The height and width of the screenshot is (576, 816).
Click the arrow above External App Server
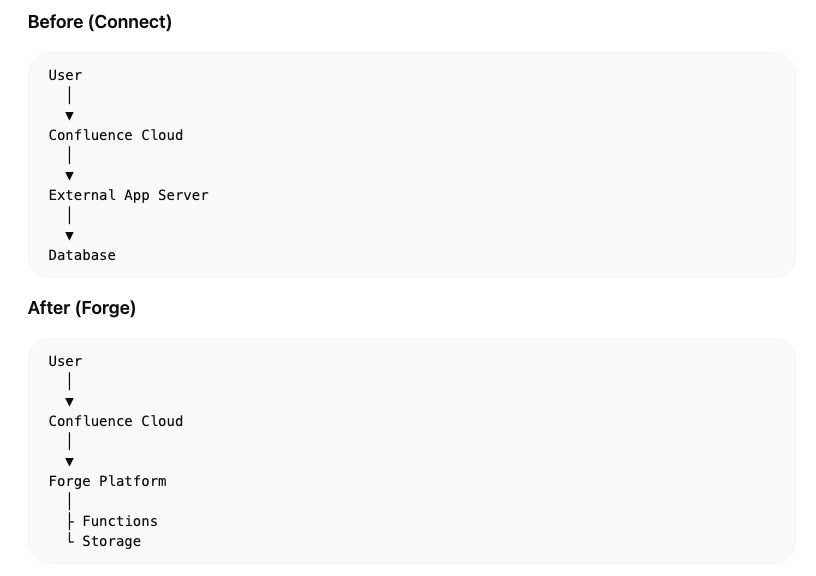click(69, 176)
